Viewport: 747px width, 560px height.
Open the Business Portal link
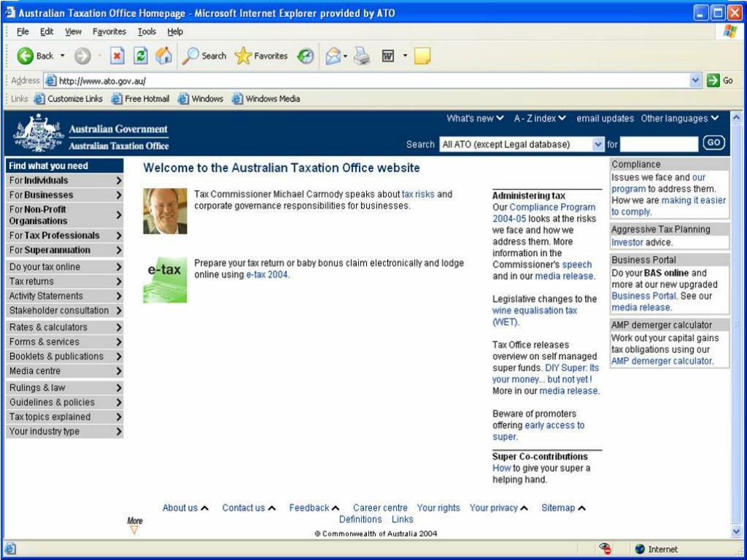tap(644, 296)
